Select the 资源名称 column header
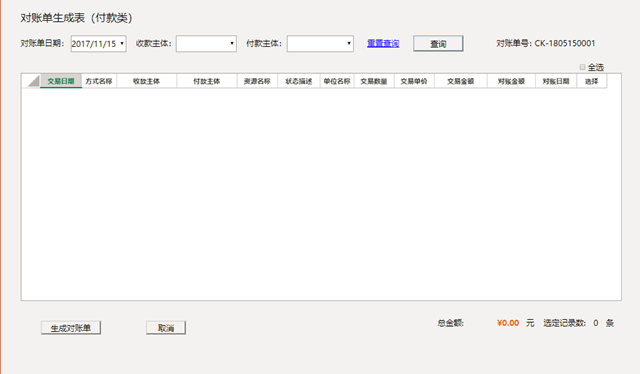640x374 pixels. 257,81
